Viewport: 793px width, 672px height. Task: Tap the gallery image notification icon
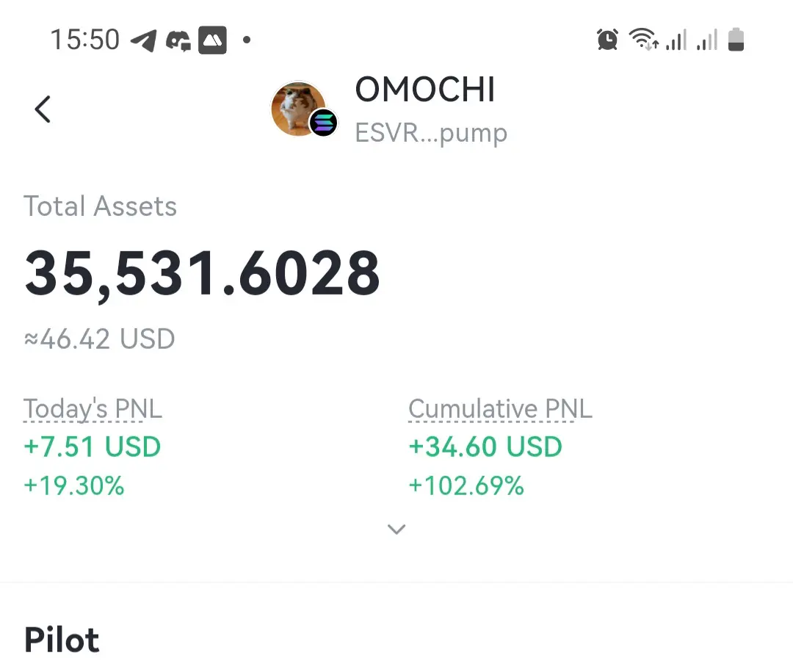coord(212,40)
